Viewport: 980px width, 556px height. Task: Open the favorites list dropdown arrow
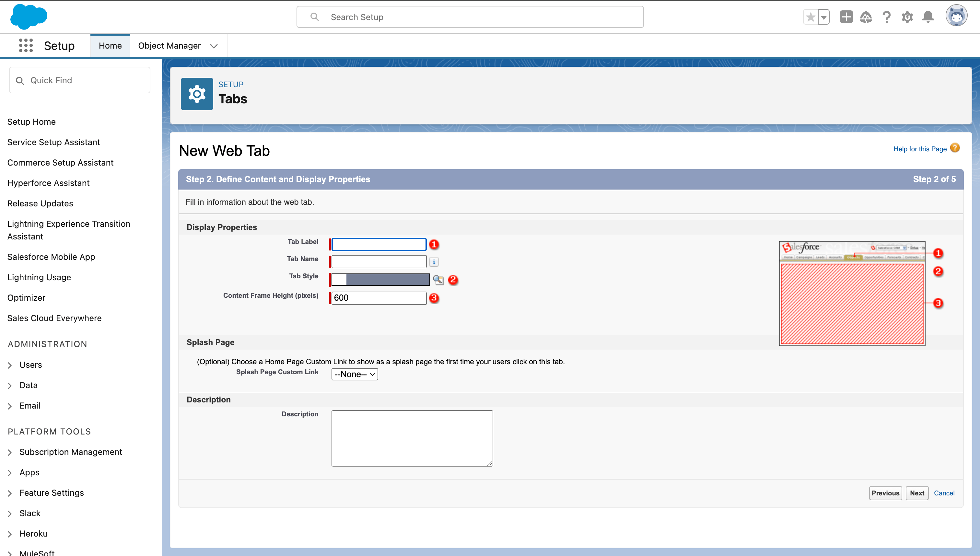(x=824, y=17)
